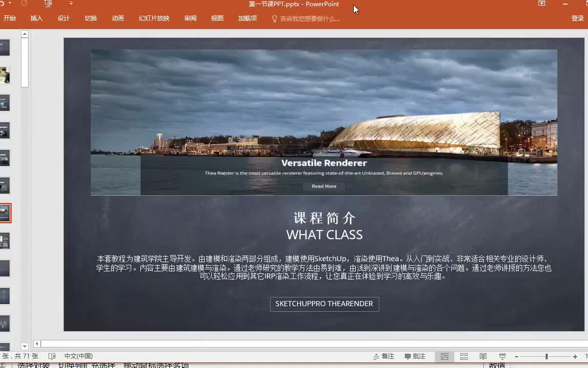The height and width of the screenshot is (368, 588).
Task: Click the zoom slider handle
Action: [546, 356]
